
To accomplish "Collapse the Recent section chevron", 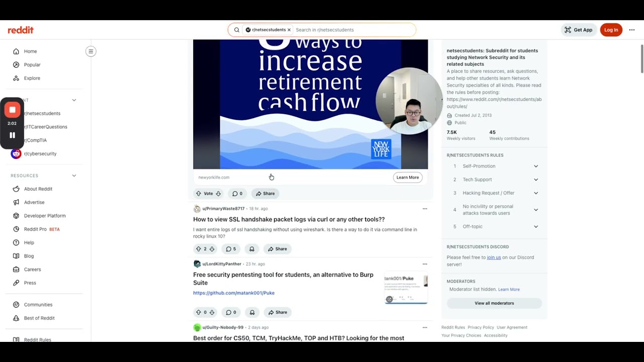I will [74, 100].
